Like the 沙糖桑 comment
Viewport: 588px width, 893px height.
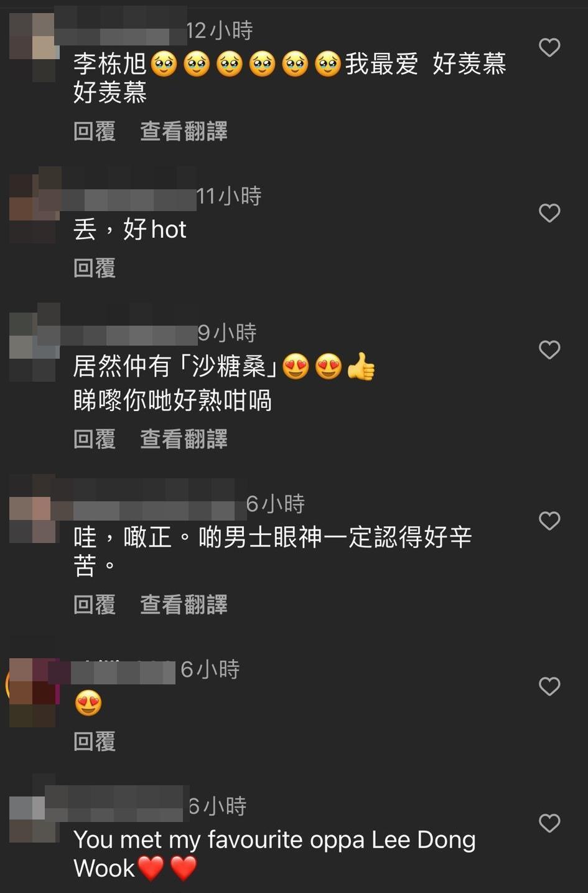click(x=549, y=349)
